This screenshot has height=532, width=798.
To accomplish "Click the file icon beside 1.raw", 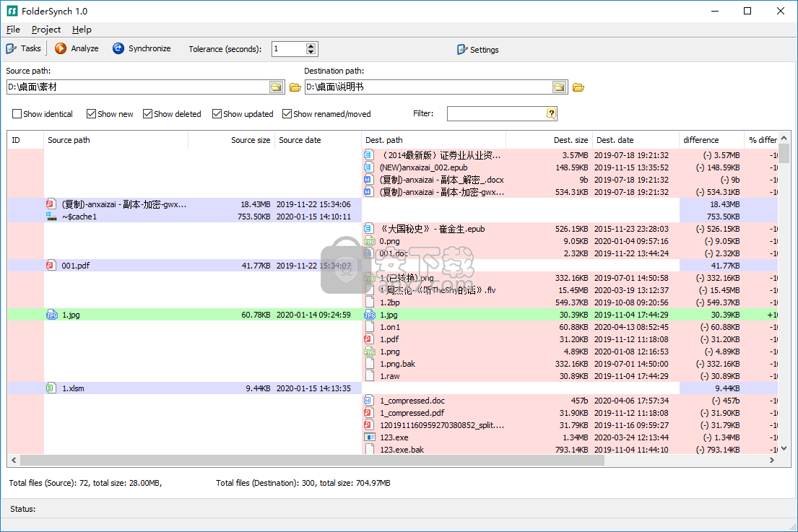I will (370, 376).
